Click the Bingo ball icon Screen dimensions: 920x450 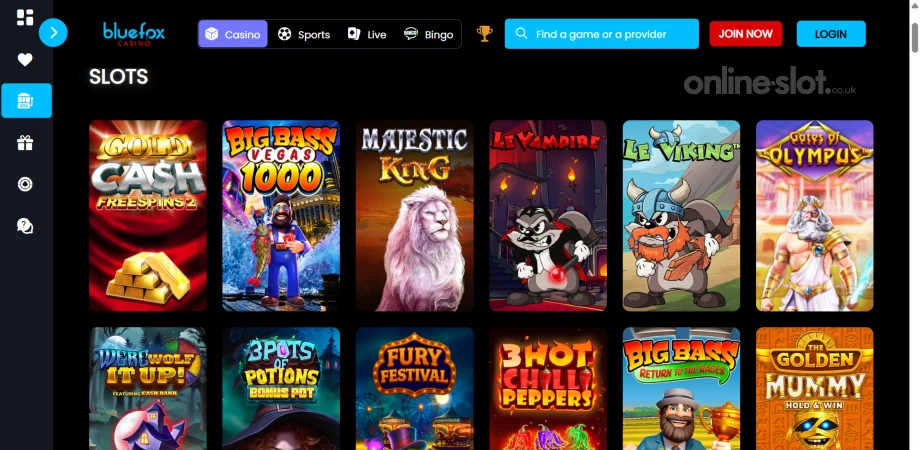[x=411, y=33]
